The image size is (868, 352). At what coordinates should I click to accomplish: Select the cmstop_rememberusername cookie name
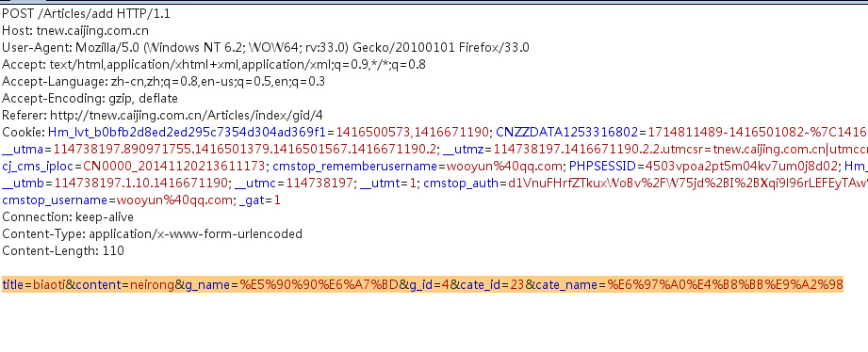coord(356,167)
